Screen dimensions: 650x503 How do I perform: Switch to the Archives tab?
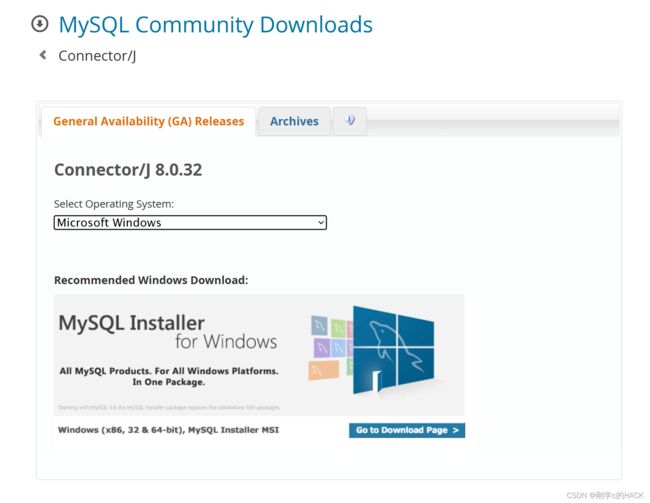pyautogui.click(x=294, y=121)
